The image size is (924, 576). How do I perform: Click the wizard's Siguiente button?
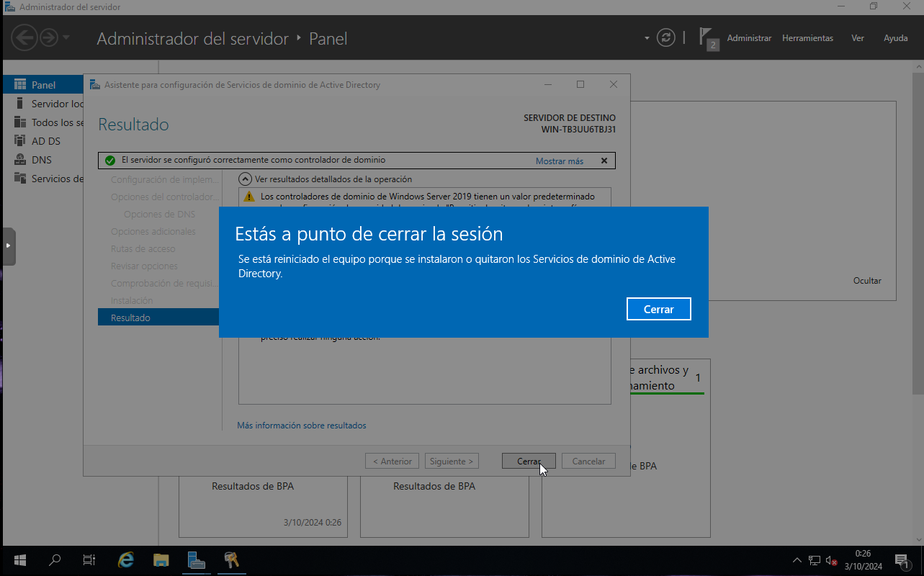point(452,461)
